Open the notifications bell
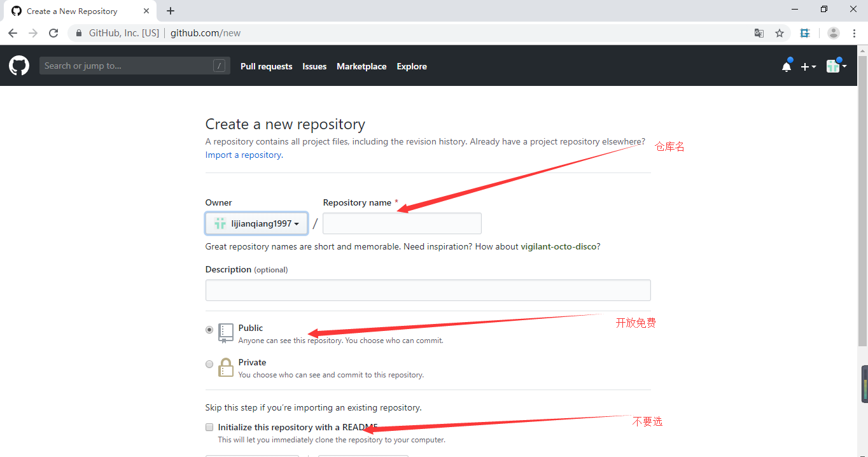Viewport: 868px width, 457px height. click(x=787, y=66)
